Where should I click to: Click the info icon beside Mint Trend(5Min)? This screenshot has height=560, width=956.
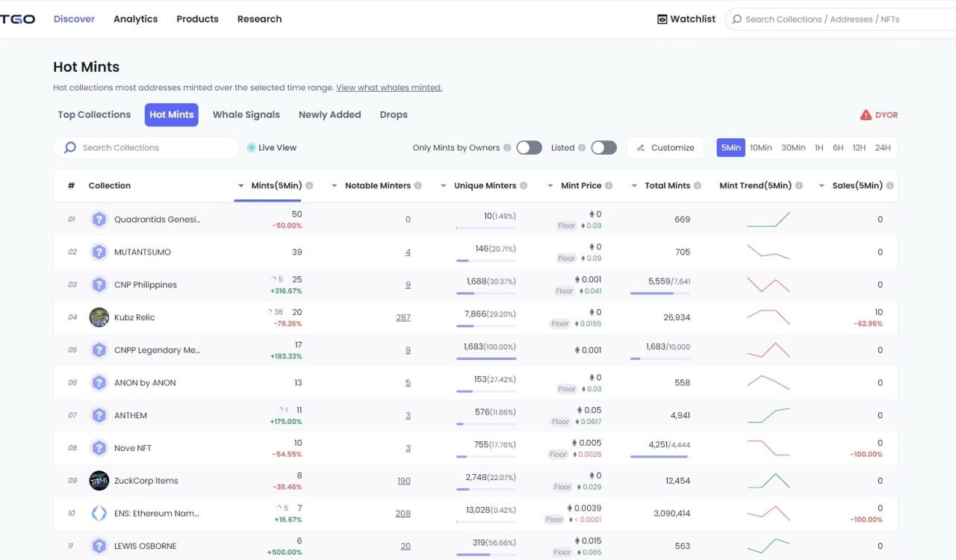(x=798, y=186)
